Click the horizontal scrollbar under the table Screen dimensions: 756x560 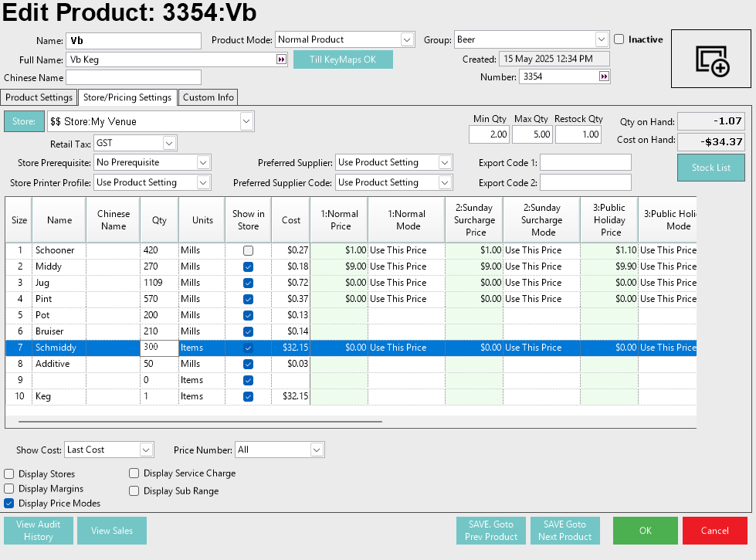[201, 422]
